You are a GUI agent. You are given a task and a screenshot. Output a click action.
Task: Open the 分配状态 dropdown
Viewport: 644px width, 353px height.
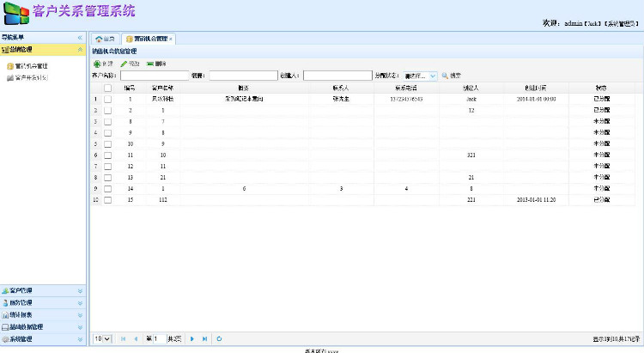pyautogui.click(x=433, y=76)
